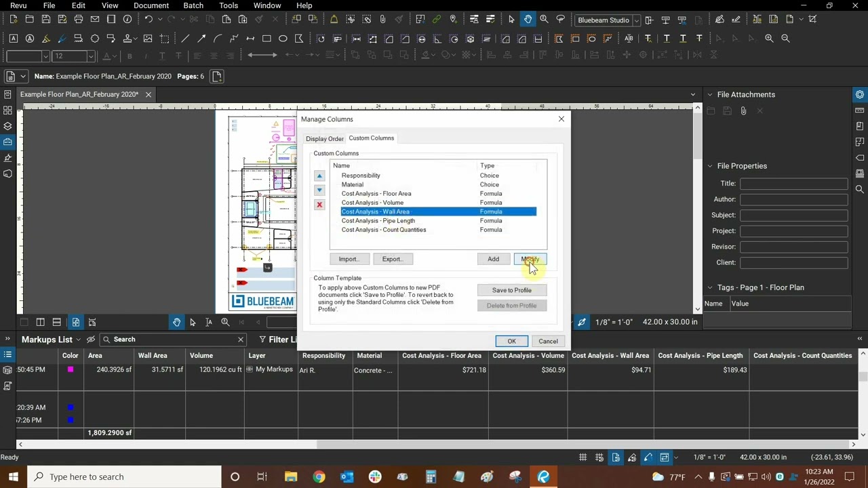Click the blue color swatch in the 7:26 PM row

71,420
